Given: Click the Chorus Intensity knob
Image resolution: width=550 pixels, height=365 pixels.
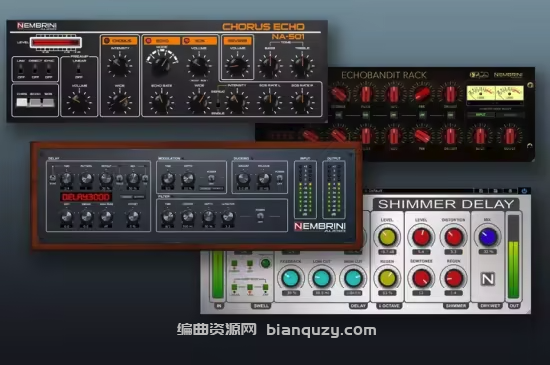Looking at the screenshot, I should [119, 65].
